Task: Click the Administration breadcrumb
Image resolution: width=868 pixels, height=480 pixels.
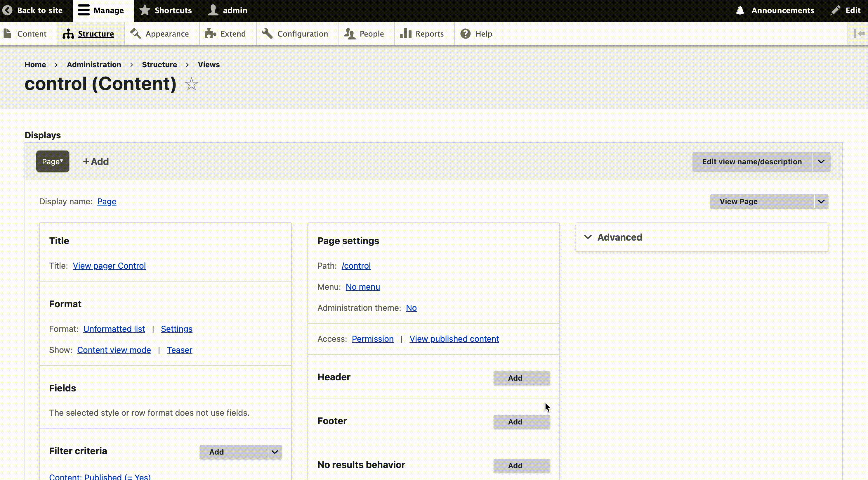Action: (x=94, y=65)
